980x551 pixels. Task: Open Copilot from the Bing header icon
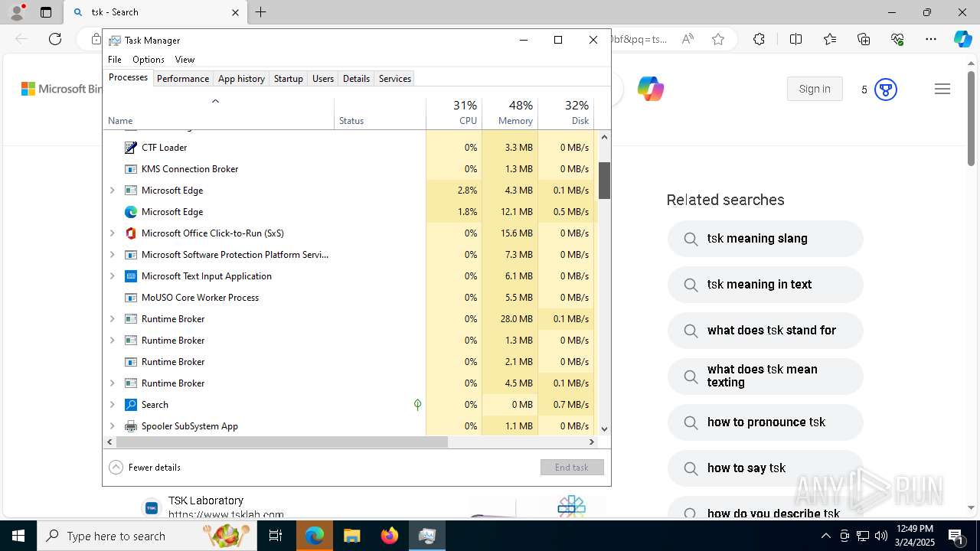click(x=650, y=89)
